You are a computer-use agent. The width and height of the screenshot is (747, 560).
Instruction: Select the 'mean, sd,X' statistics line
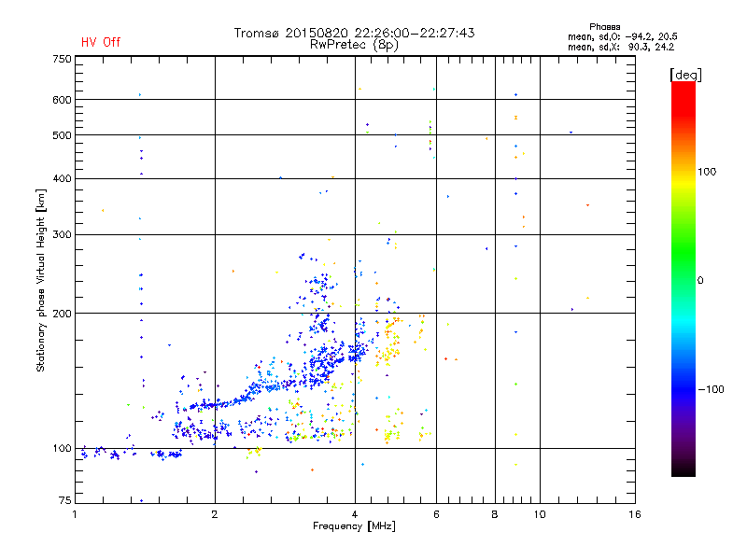click(621, 47)
